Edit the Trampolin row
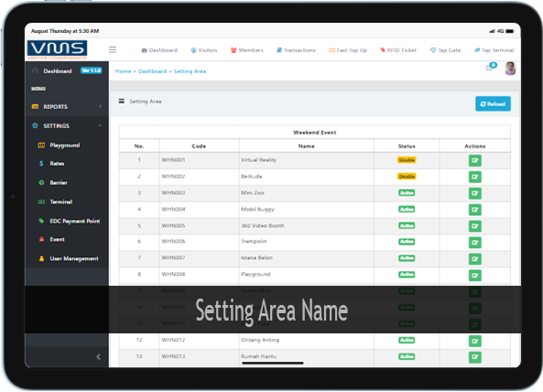The height and width of the screenshot is (392, 543). [474, 243]
